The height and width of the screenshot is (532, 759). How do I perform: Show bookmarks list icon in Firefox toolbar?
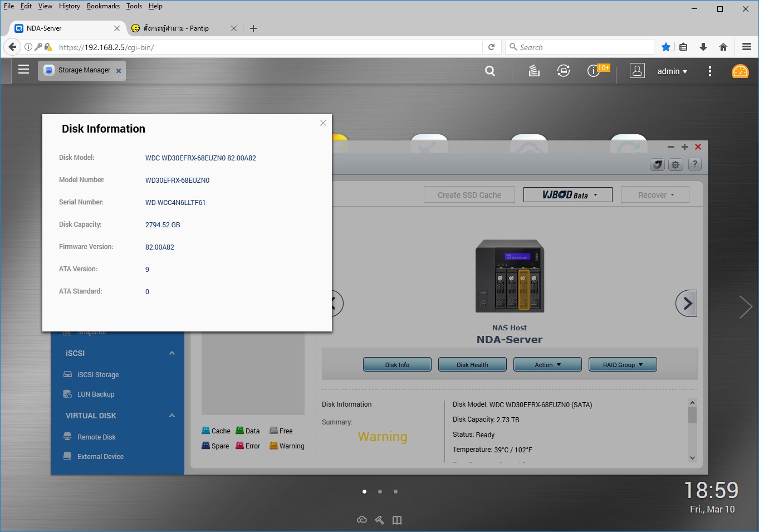click(x=683, y=47)
